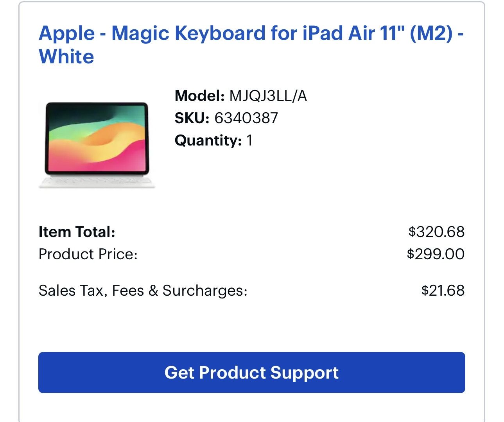The height and width of the screenshot is (422, 504).
Task: Click the quantity value 1
Action: pos(249,140)
